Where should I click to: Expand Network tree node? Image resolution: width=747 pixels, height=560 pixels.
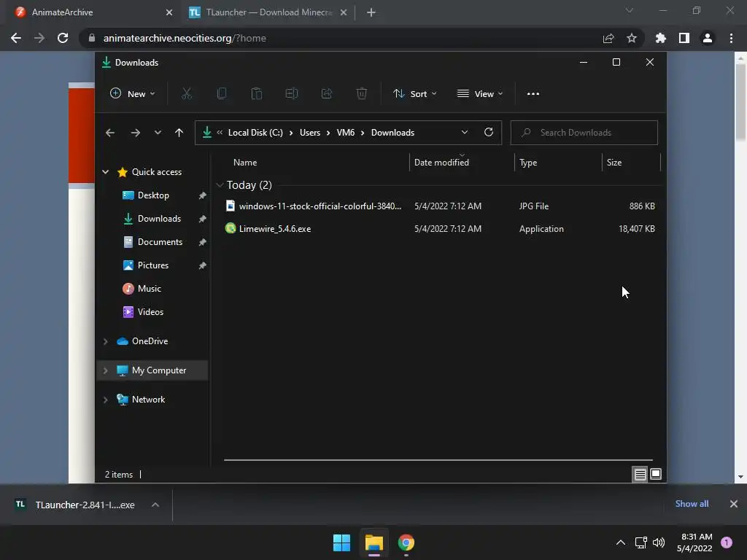(105, 400)
